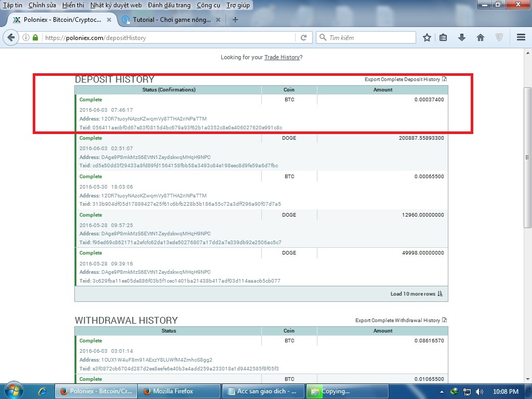This screenshot has height=399, width=532.
Task: Click withdrawal address 1CUX1W4uF8m91AExzY8LUWfM4ZmhcS8gg2
Action: (157, 360)
